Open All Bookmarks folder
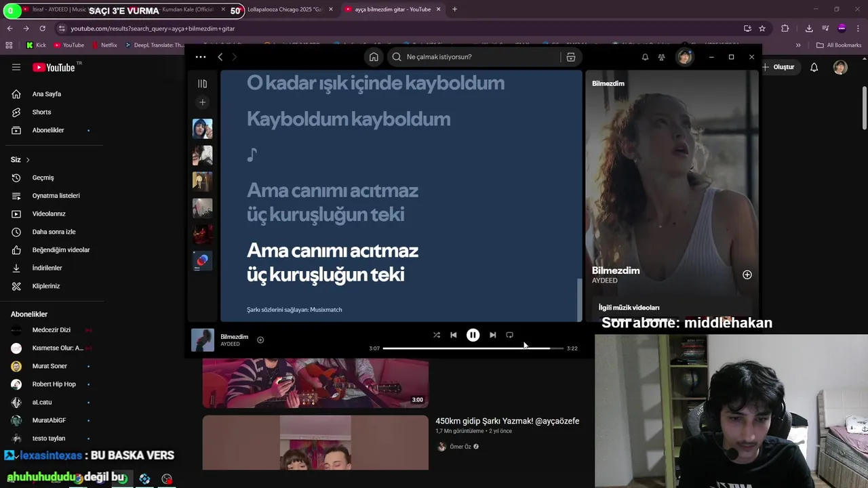 839,45
